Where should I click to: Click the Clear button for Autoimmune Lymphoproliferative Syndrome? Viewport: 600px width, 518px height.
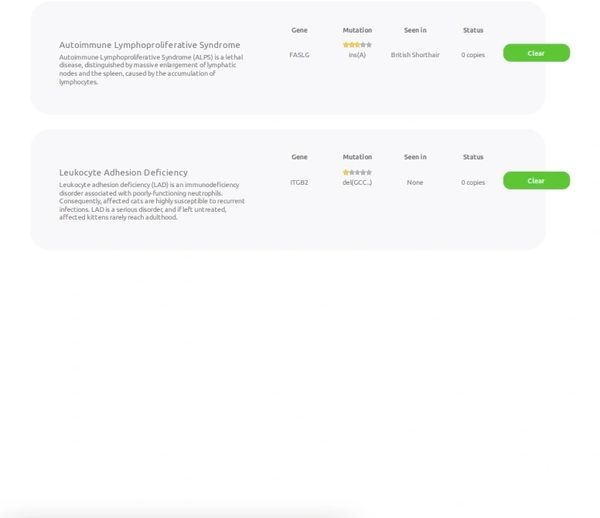click(x=536, y=53)
